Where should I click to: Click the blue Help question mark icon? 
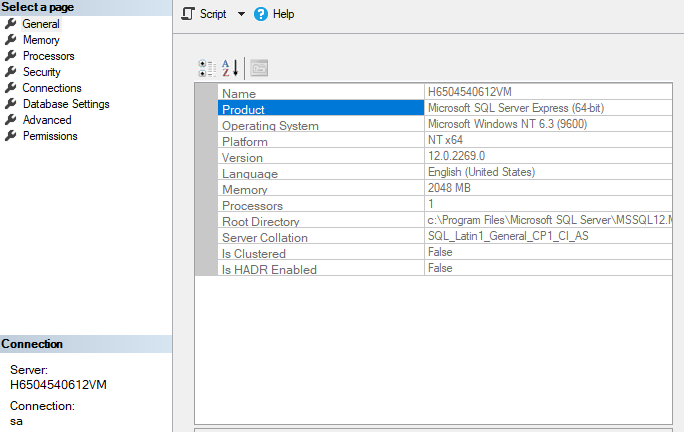coord(261,14)
